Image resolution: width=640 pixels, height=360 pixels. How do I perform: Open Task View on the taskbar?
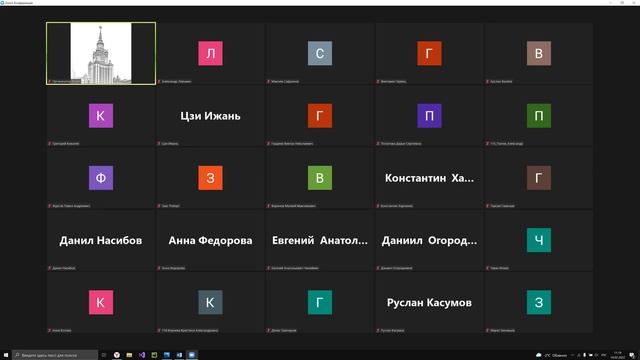click(104, 355)
